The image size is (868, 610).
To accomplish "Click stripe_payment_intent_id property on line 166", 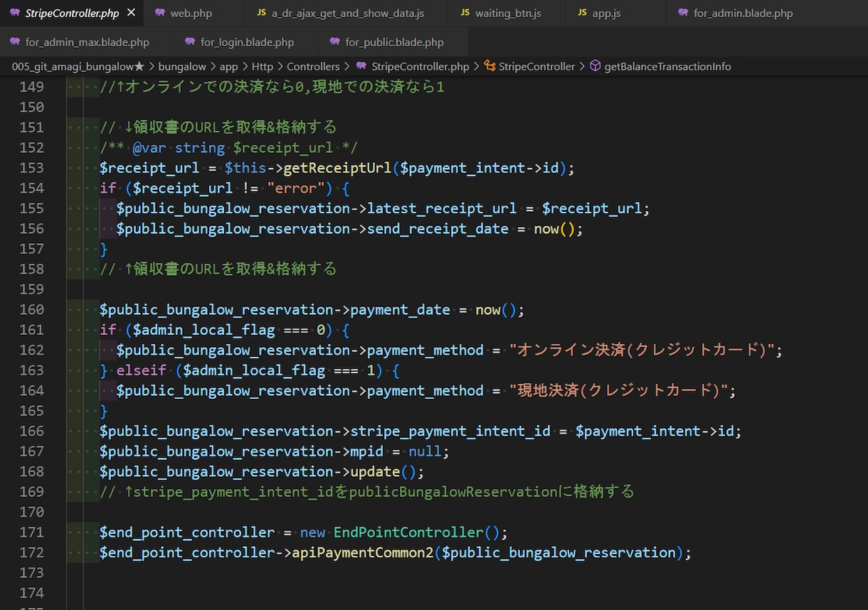I will point(450,432).
